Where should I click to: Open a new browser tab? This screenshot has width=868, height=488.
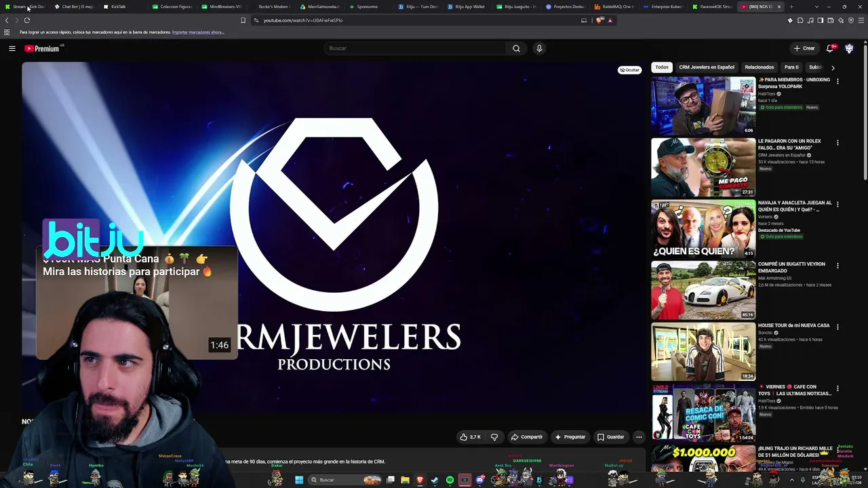pyautogui.click(x=791, y=7)
